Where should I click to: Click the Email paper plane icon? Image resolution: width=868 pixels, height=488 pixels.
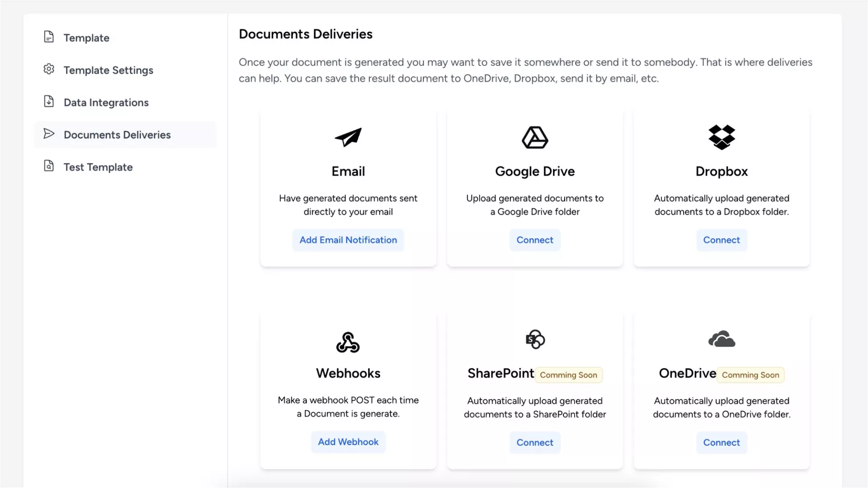[x=348, y=137]
